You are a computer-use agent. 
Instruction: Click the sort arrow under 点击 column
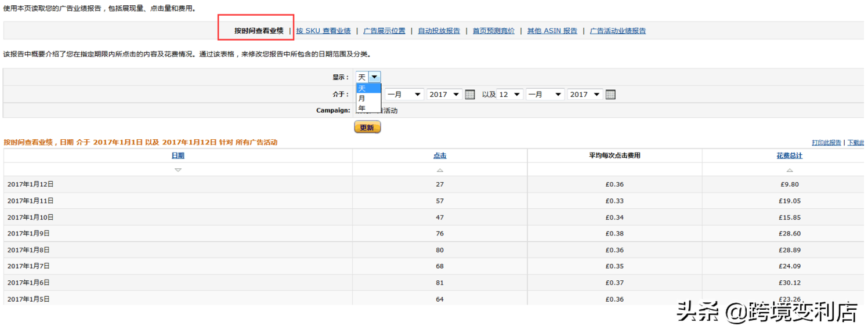pyautogui.click(x=440, y=170)
